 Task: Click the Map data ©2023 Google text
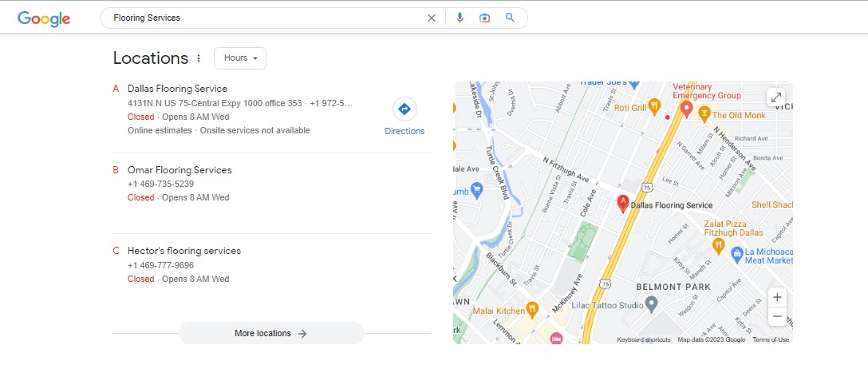712,339
